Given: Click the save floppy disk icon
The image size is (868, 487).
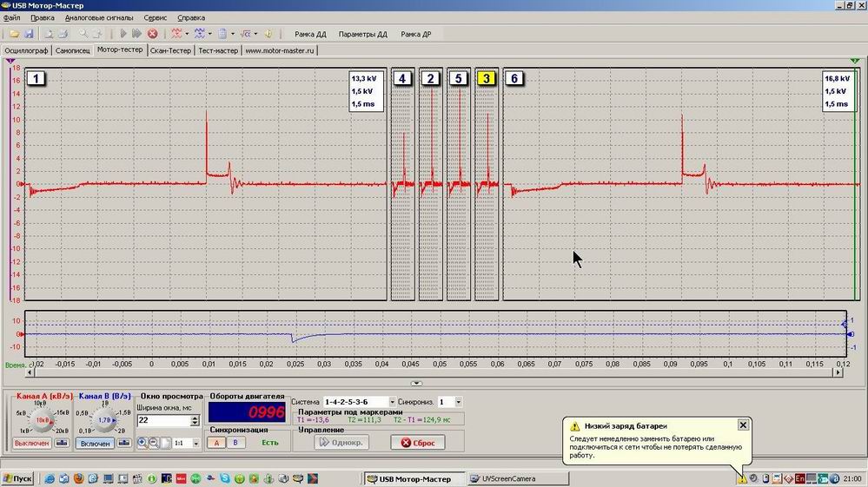Looking at the screenshot, I should 28,34.
